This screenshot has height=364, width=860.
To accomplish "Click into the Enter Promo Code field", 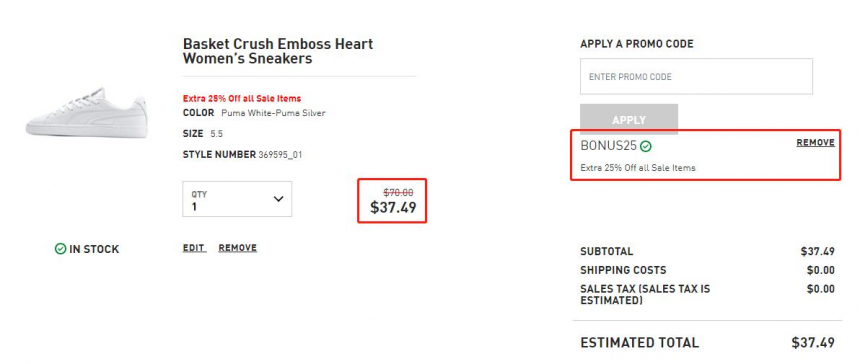I will click(696, 77).
